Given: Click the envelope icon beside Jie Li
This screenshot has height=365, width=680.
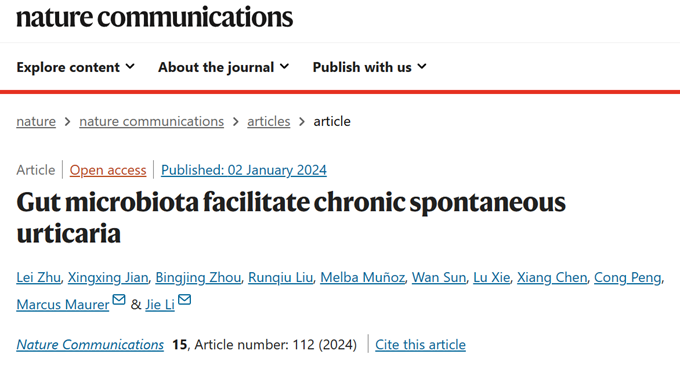Looking at the screenshot, I should coord(184,300).
